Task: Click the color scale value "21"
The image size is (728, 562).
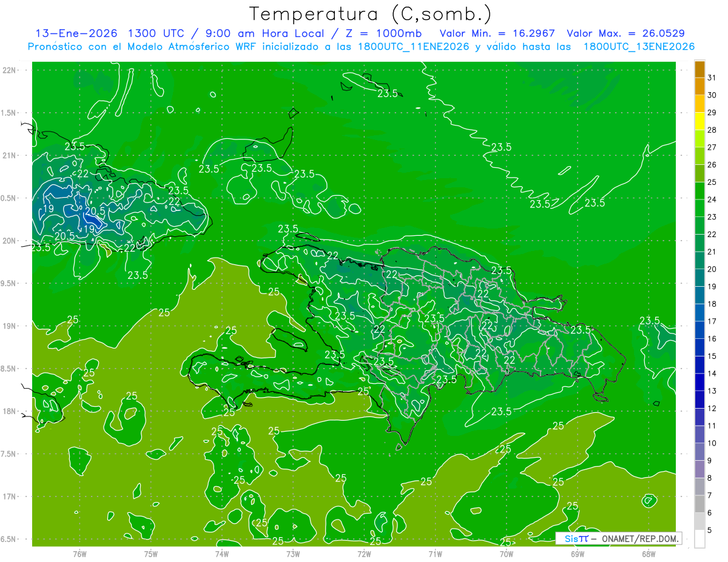Action: click(x=712, y=251)
